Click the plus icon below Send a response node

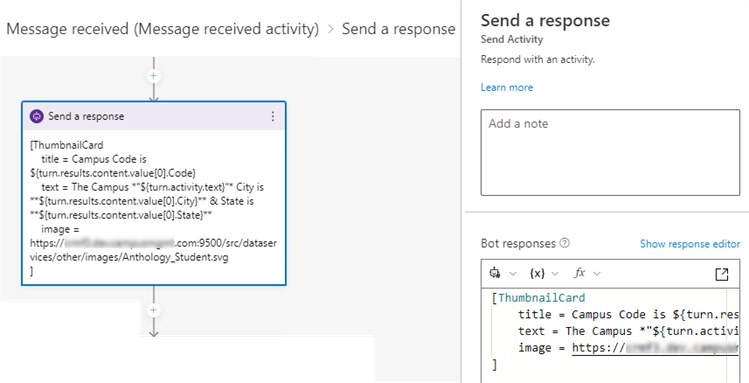(x=153, y=310)
